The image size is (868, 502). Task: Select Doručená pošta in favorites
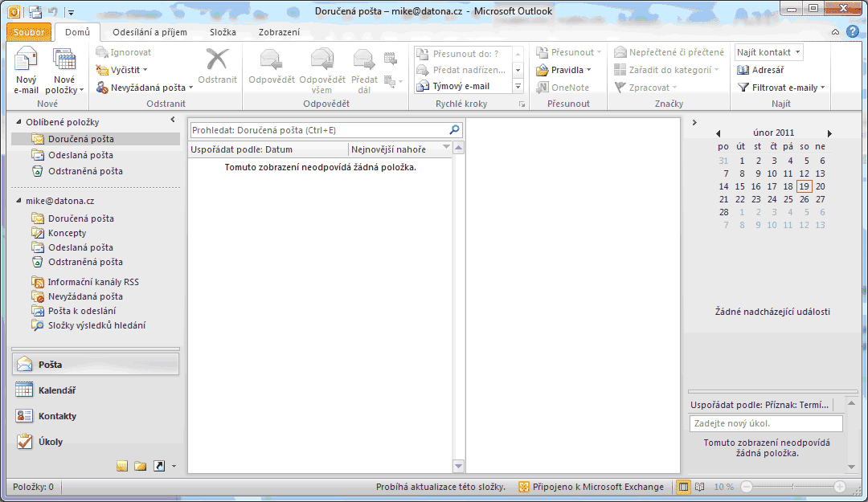95,139
